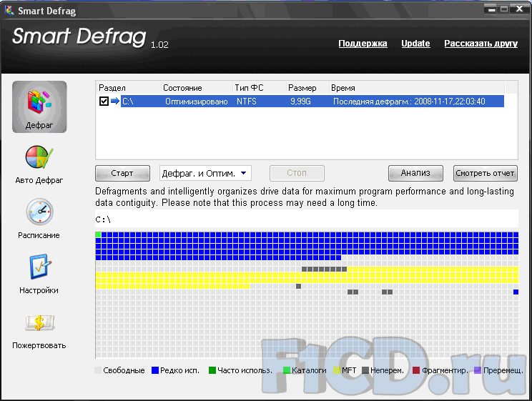Click the NTFS file system cell
The image size is (532, 401).
(247, 102)
